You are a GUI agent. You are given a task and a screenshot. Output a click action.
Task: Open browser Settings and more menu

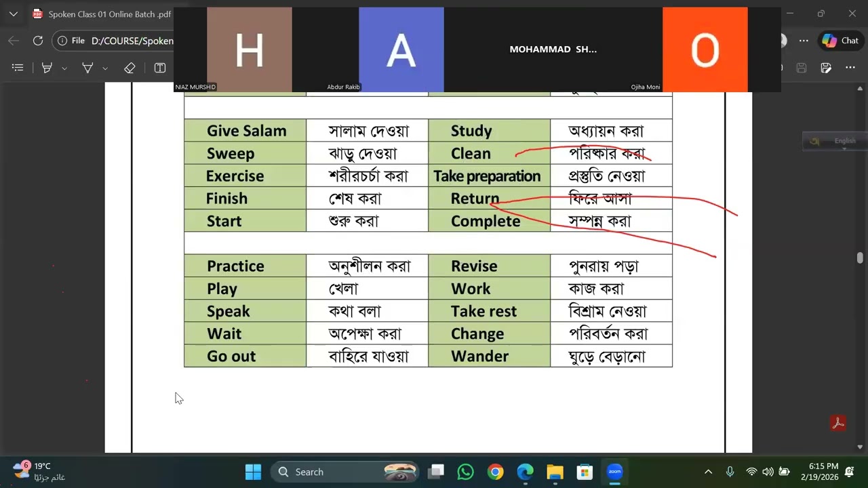tap(804, 41)
